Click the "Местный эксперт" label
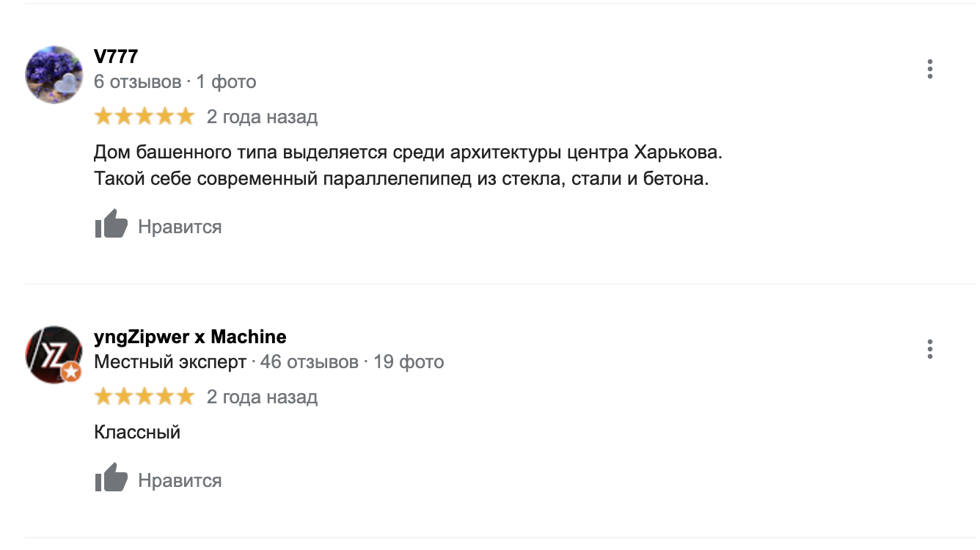Image resolution: width=980 pixels, height=550 pixels. [x=170, y=362]
